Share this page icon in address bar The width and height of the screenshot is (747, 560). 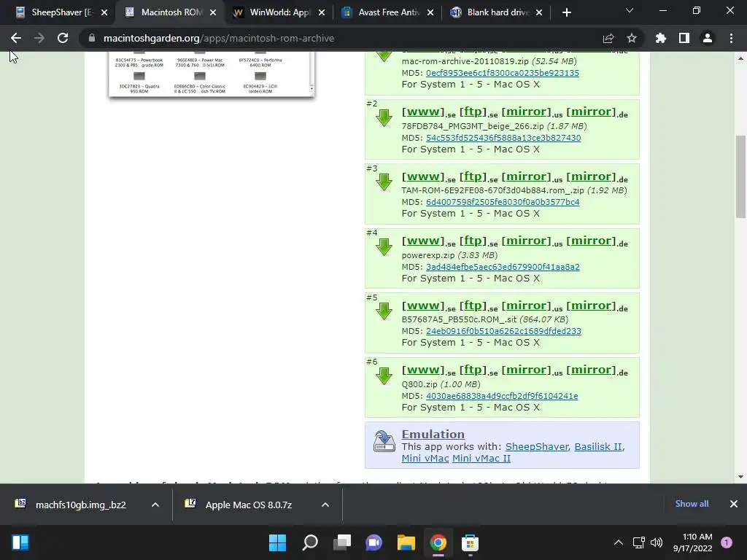[x=608, y=38]
